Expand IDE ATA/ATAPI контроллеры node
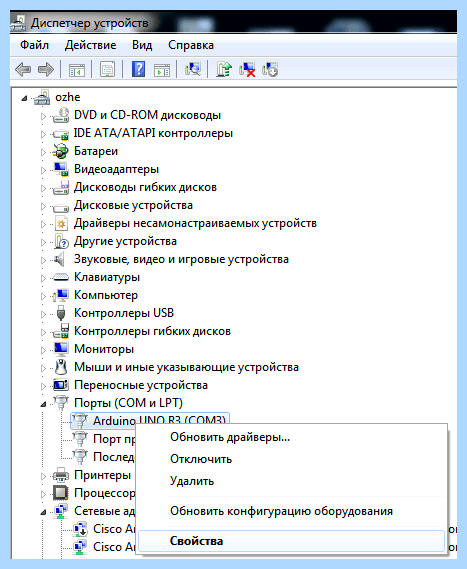 point(43,134)
